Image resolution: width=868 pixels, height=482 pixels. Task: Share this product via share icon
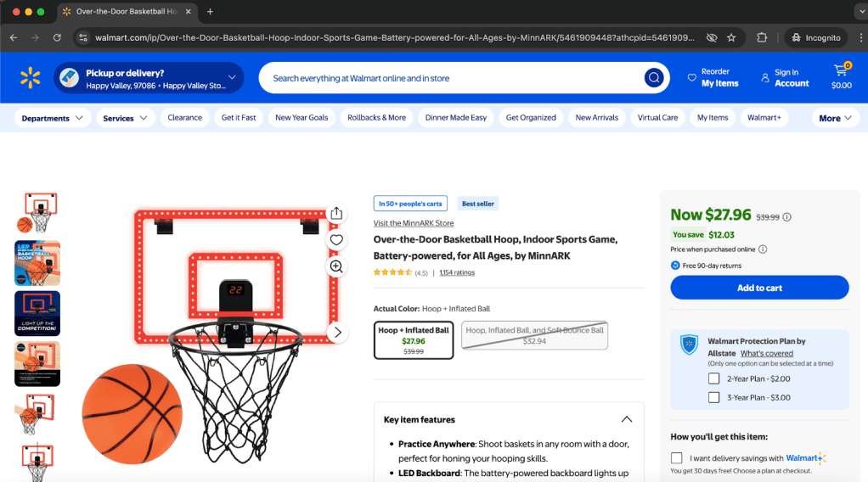[336, 214]
